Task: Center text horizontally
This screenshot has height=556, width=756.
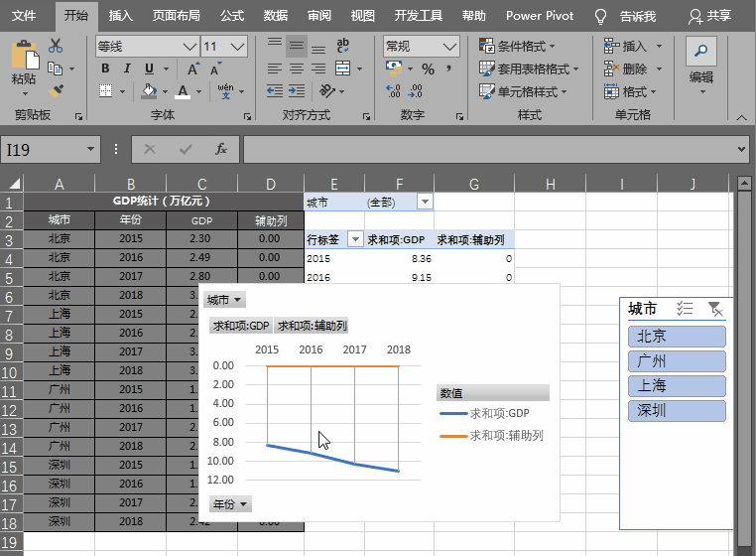Action: [297, 69]
